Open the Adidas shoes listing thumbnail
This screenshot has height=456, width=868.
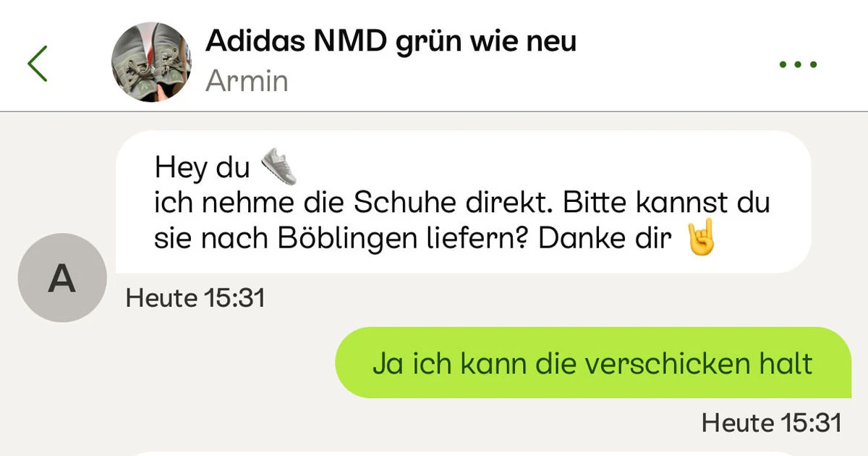coord(151,62)
